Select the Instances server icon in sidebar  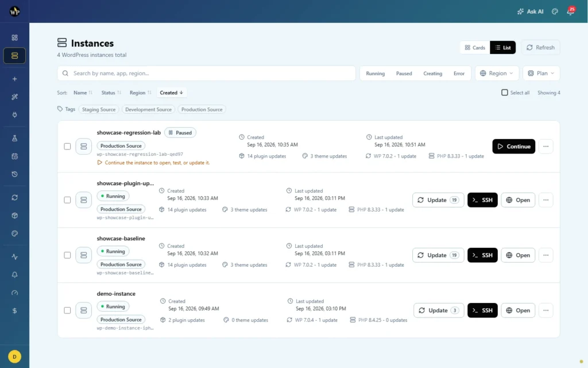[14, 56]
